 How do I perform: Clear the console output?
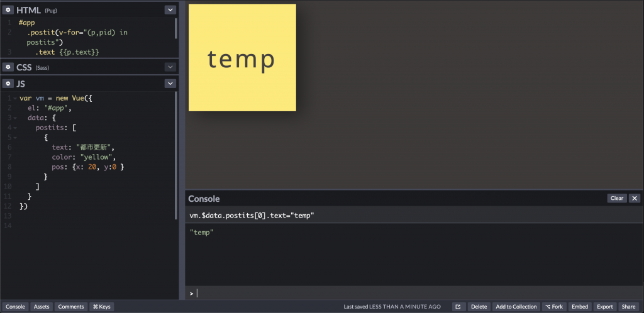tap(617, 198)
